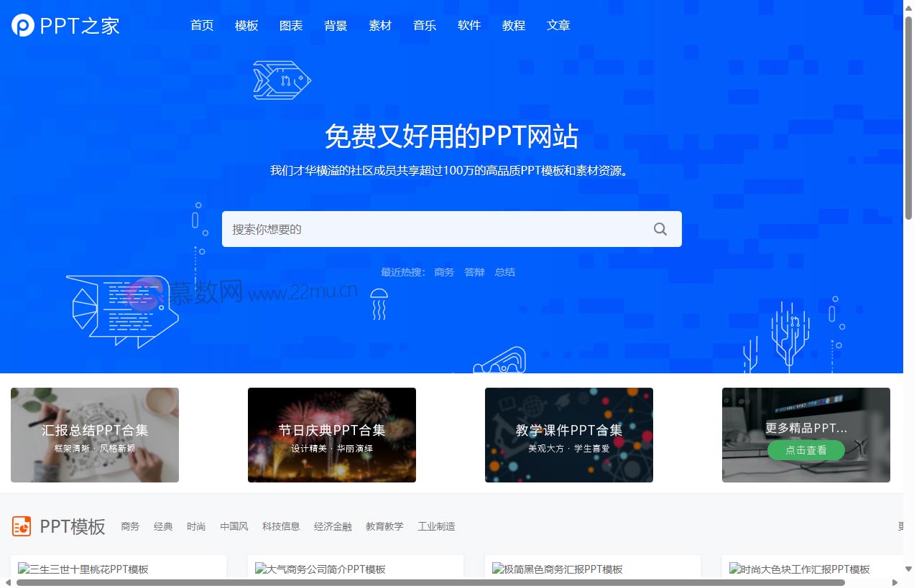The height and width of the screenshot is (588, 914).
Task: Click 总结 in the recent hot searches
Action: coord(504,272)
